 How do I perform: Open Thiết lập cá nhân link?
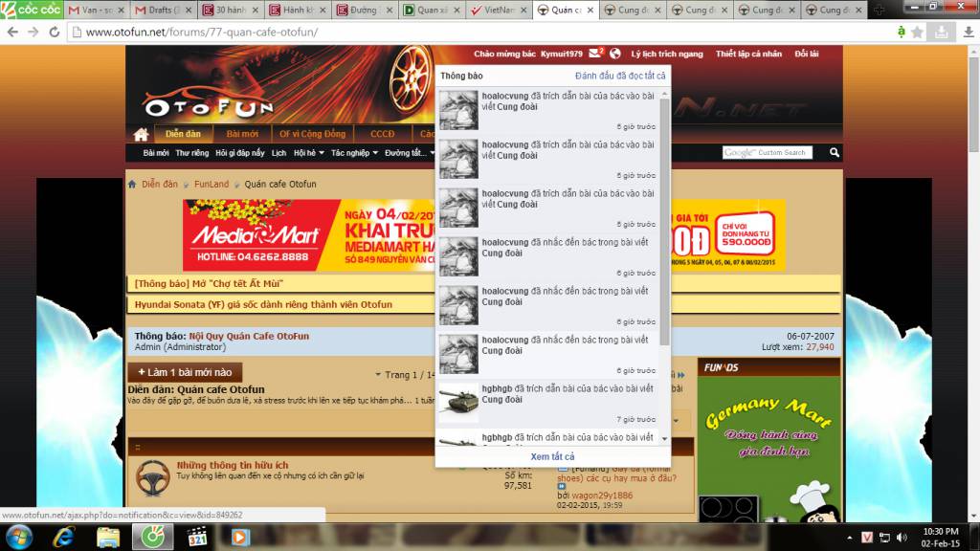[748, 54]
